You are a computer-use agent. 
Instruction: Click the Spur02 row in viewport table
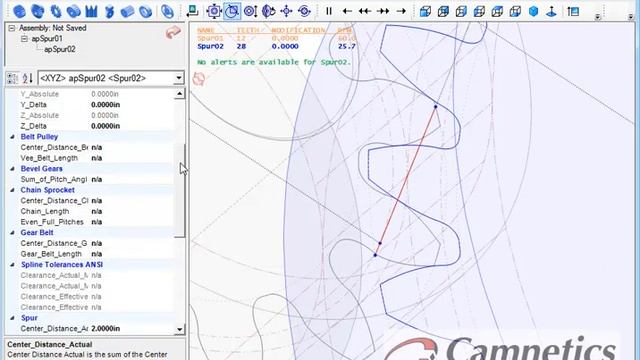[x=276, y=47]
